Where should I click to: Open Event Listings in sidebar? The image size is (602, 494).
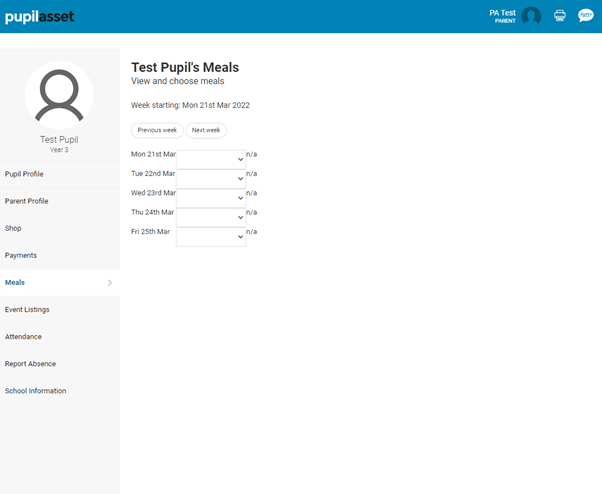(60, 309)
